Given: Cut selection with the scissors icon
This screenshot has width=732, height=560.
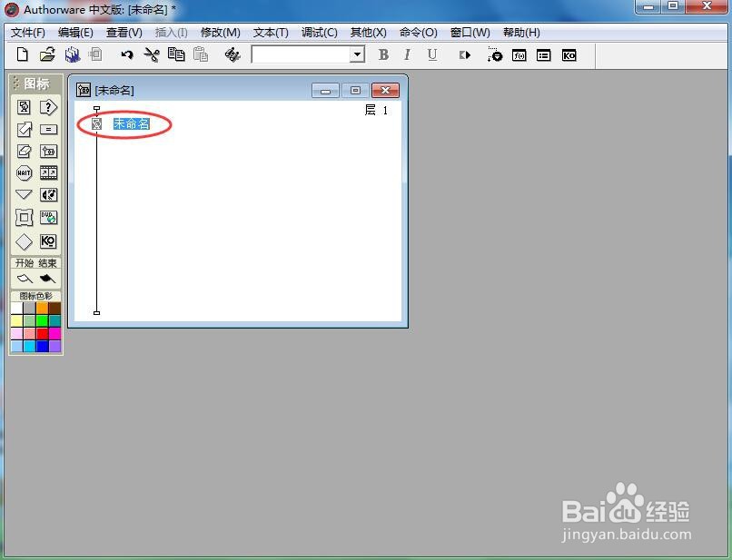Looking at the screenshot, I should (x=152, y=54).
